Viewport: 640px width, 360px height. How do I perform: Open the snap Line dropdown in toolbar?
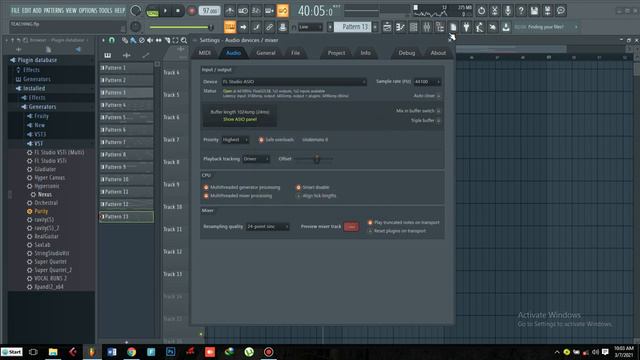point(310,27)
